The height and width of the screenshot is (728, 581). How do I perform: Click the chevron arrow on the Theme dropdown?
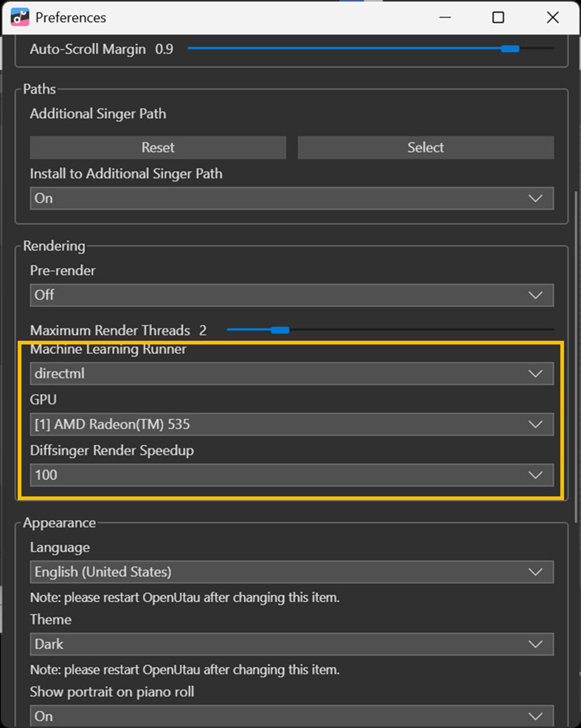[535, 645]
